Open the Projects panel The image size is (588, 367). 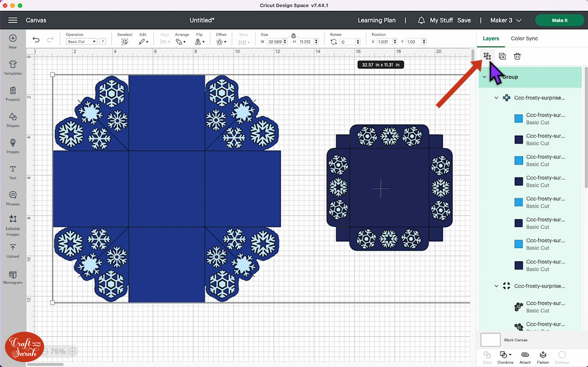[13, 93]
